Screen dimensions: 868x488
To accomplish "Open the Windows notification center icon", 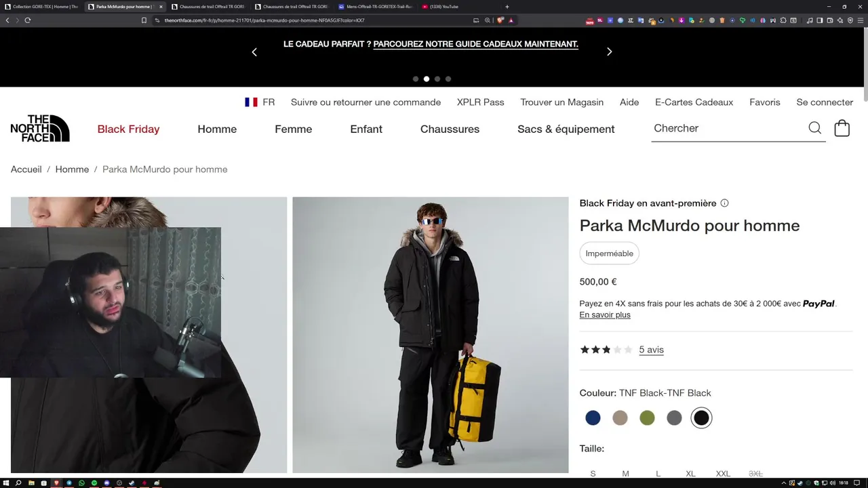I will [x=856, y=483].
